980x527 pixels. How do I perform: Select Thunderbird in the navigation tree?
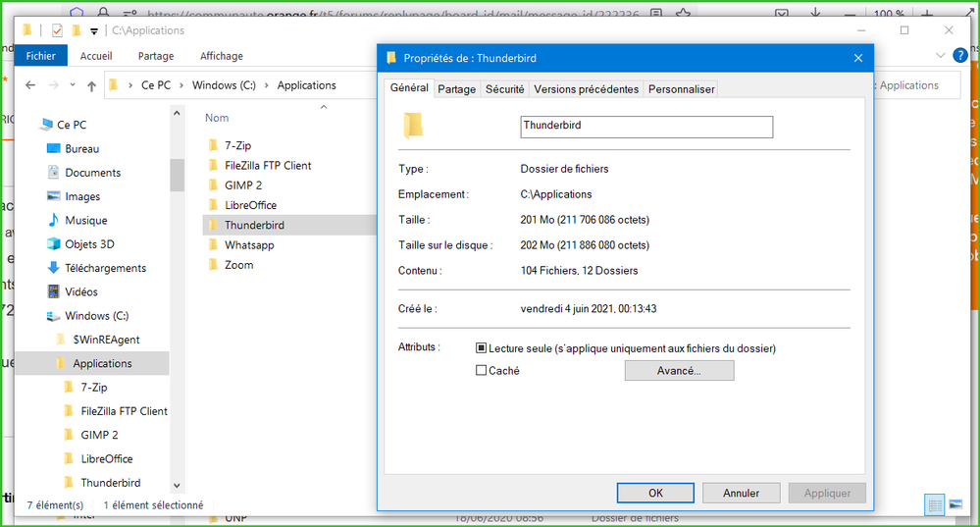click(110, 482)
